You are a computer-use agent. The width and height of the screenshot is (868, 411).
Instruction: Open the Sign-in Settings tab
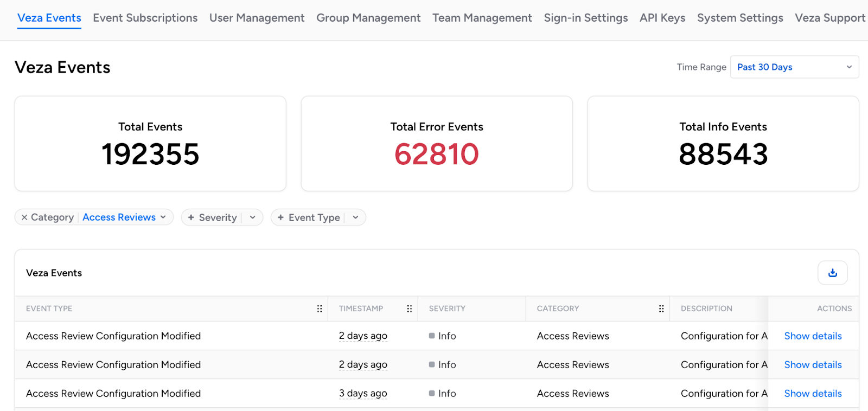[586, 18]
